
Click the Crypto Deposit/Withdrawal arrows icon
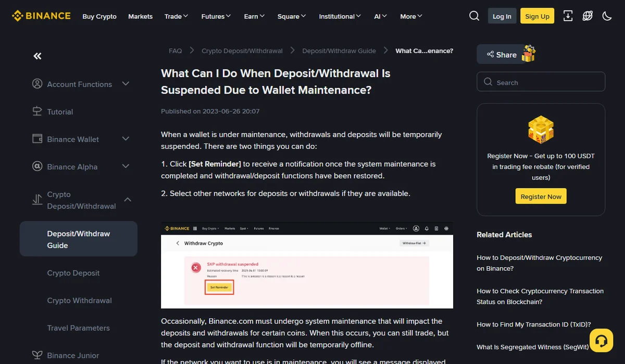coord(37,200)
